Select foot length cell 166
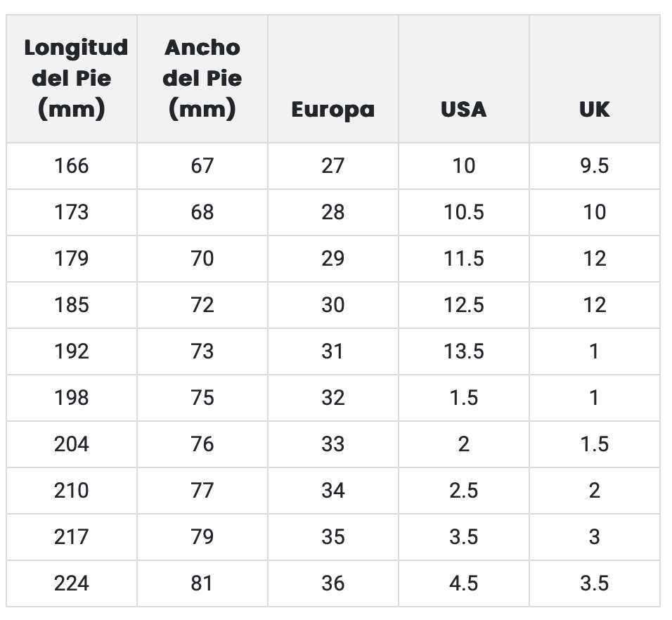 (72, 166)
